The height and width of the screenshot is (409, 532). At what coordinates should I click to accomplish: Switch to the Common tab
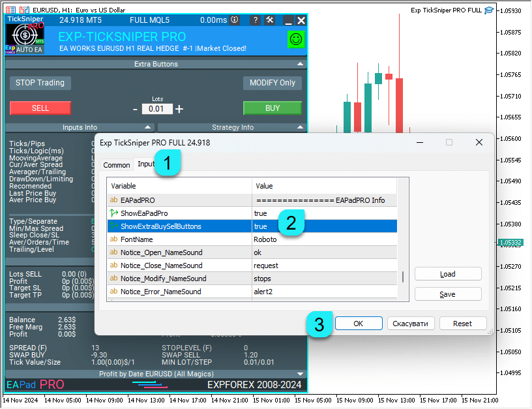(x=117, y=165)
